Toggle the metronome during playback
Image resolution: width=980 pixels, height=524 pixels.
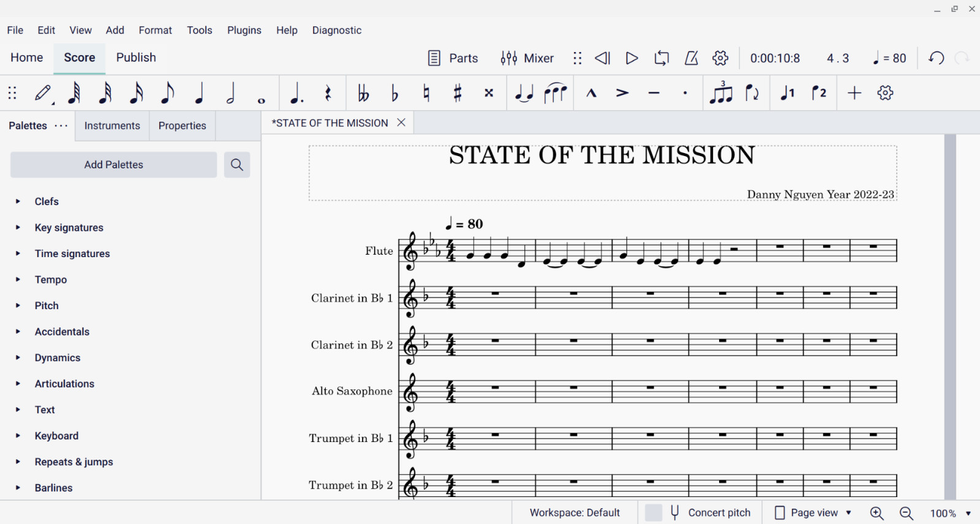692,58
